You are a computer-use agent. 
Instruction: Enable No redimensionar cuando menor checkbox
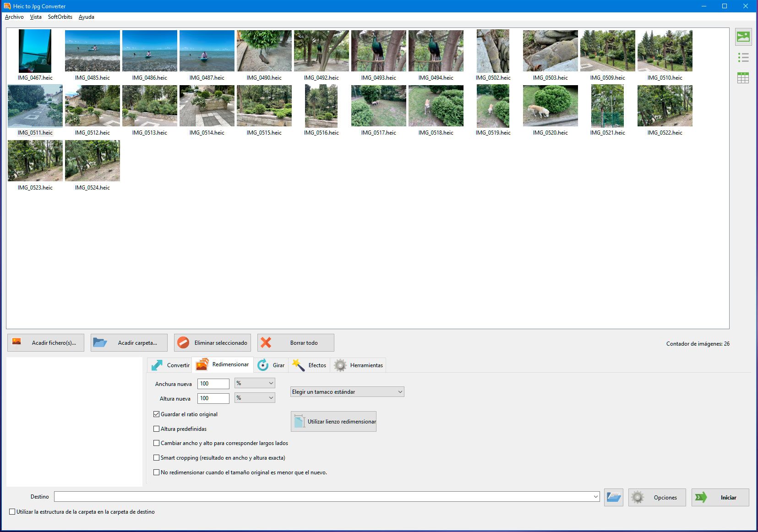(157, 472)
